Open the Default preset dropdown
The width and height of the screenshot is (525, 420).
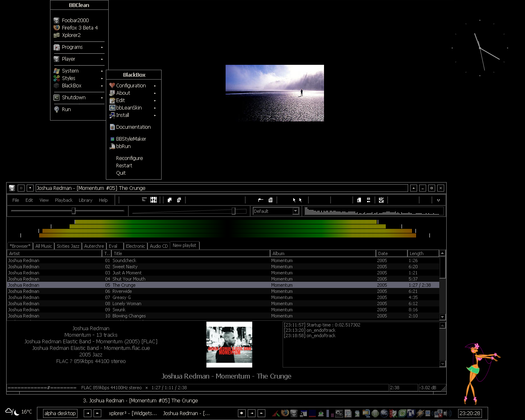click(x=295, y=211)
